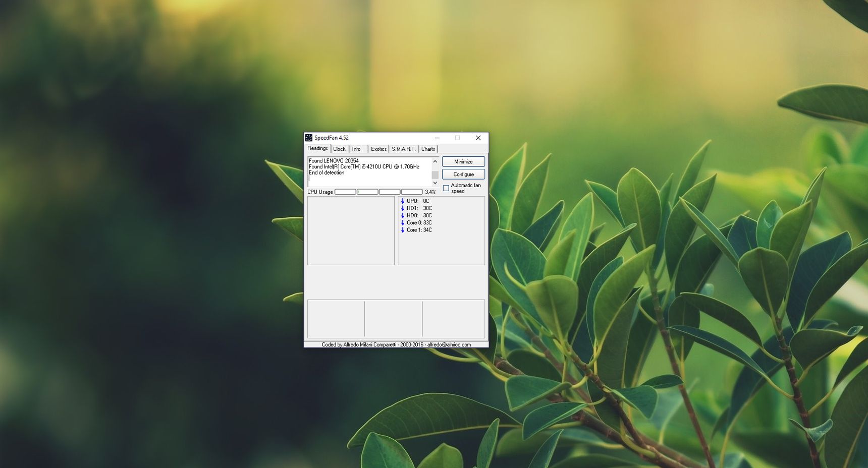This screenshot has height=468, width=868.
Task: Click the first CPU Usage bar
Action: coord(345,192)
